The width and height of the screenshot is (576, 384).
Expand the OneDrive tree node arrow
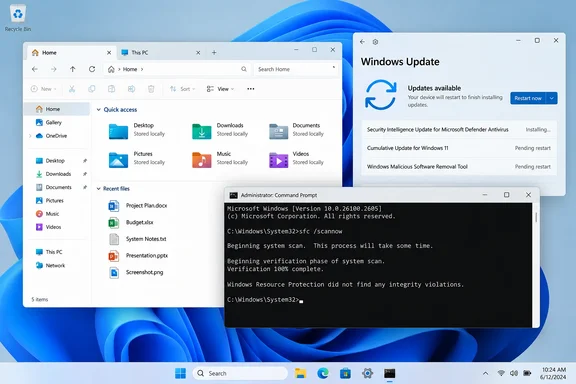(x=30, y=136)
